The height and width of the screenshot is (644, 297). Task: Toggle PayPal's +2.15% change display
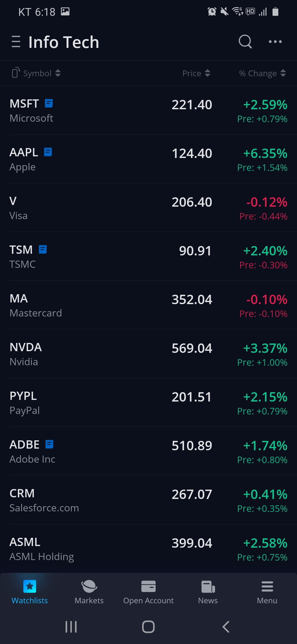point(265,397)
